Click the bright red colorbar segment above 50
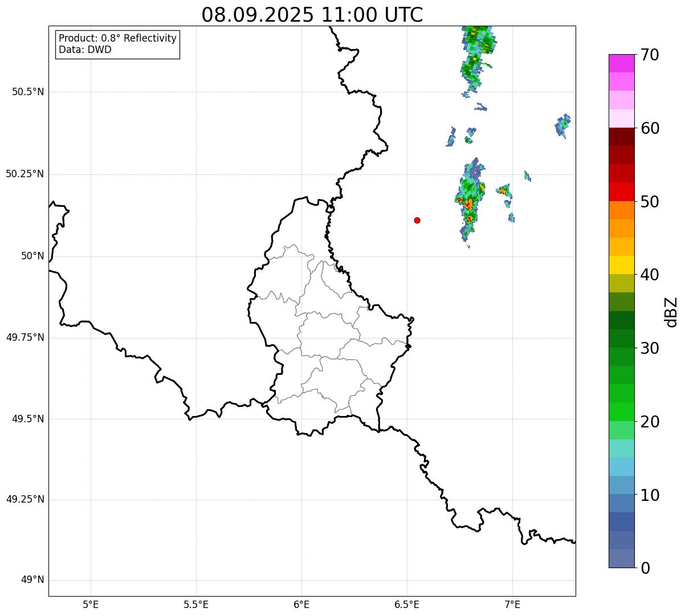Screen dimensions: 685x616 click(621, 191)
